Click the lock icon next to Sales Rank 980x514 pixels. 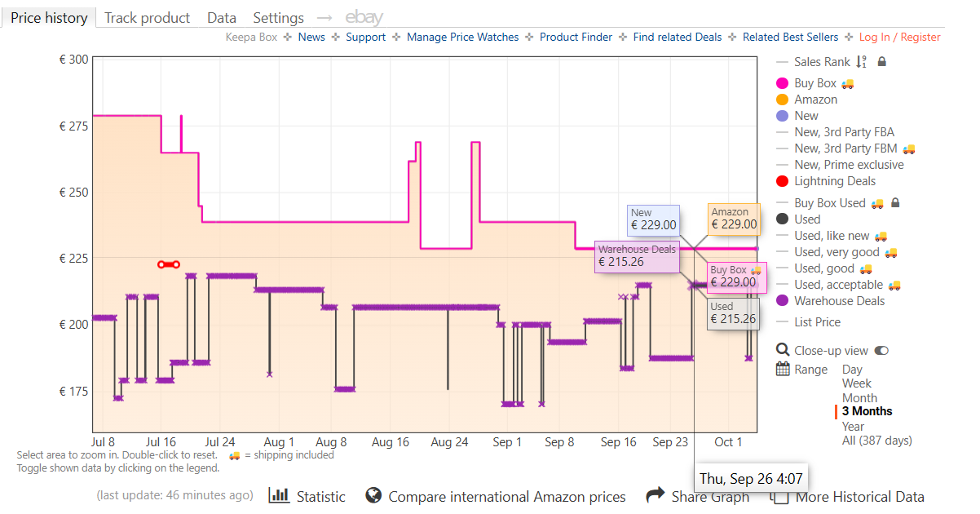[x=881, y=62]
